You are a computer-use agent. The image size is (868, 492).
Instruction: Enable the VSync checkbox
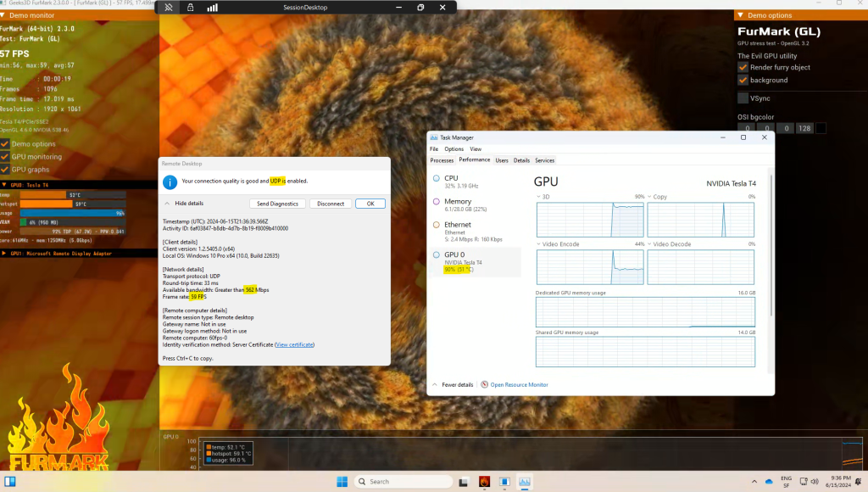click(x=743, y=98)
